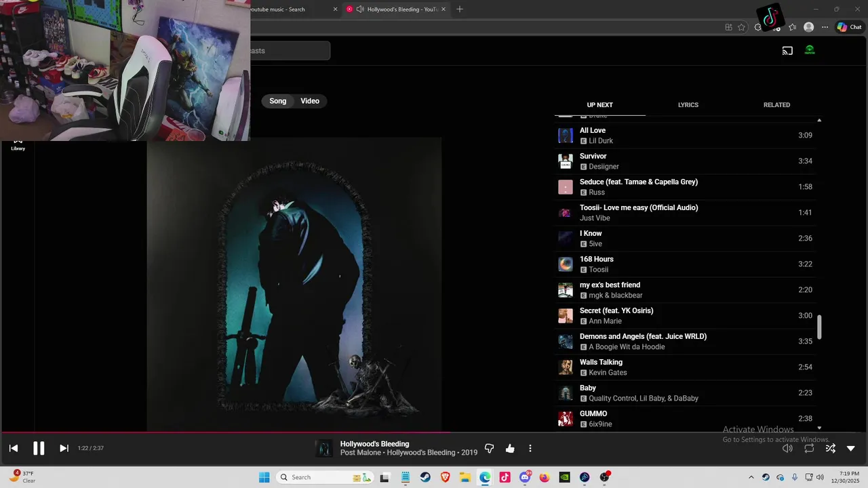Switch to Song mode

pyautogui.click(x=278, y=101)
